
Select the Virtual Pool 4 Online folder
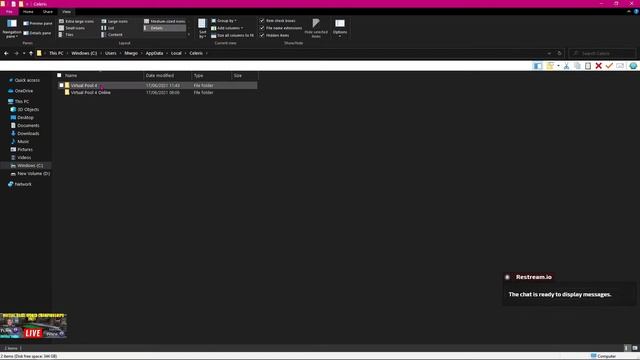[x=91, y=93]
